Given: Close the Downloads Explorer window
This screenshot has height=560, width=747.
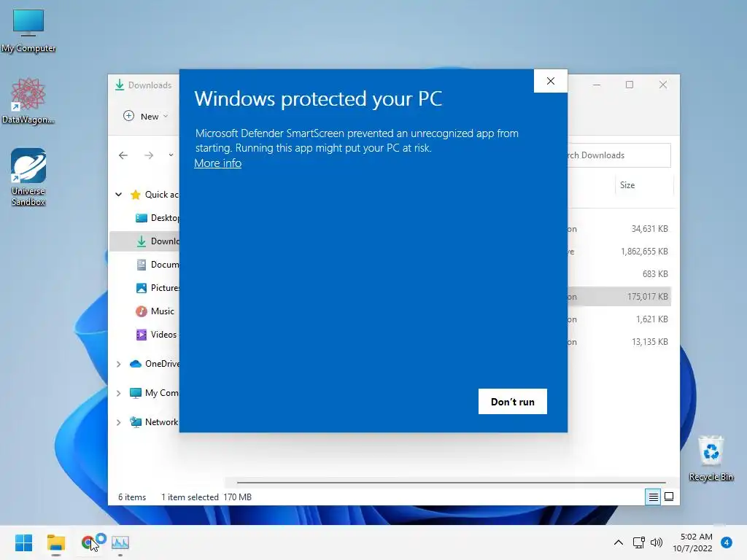Looking at the screenshot, I should (662, 85).
